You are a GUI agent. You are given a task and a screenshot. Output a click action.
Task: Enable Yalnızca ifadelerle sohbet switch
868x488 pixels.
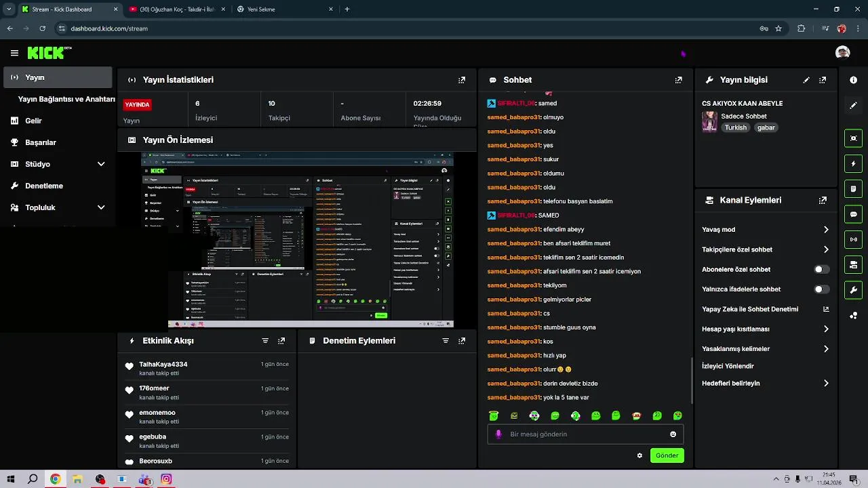821,289
